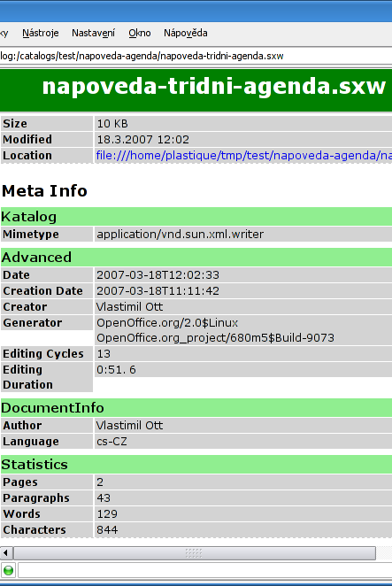392x586 pixels.
Task: Open the Nástroje menu
Action: point(41,34)
